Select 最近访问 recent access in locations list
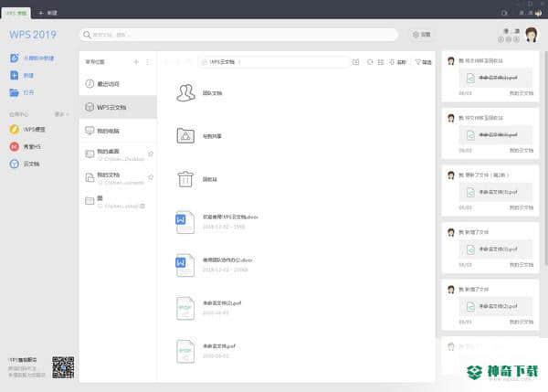 coord(118,83)
